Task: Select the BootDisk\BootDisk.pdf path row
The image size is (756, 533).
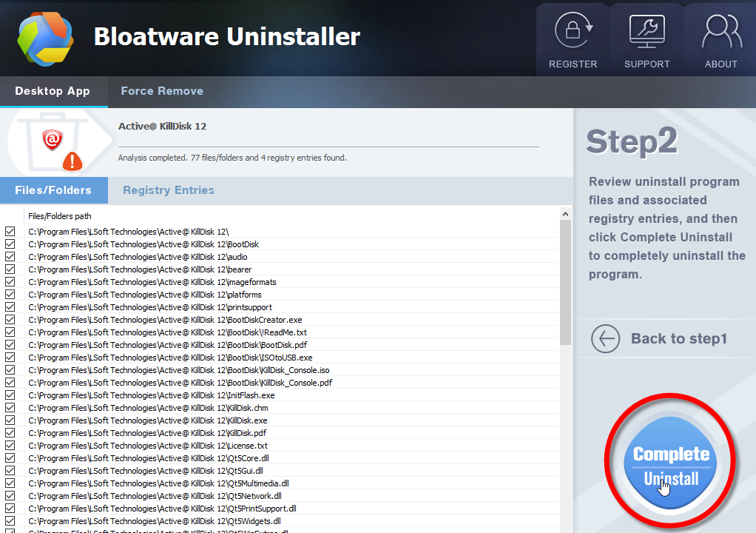Action: pos(168,345)
